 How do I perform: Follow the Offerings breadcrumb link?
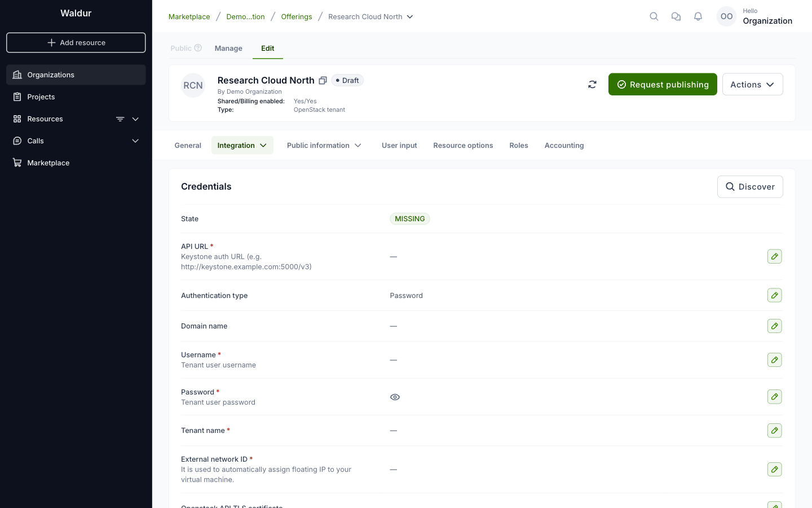click(297, 17)
